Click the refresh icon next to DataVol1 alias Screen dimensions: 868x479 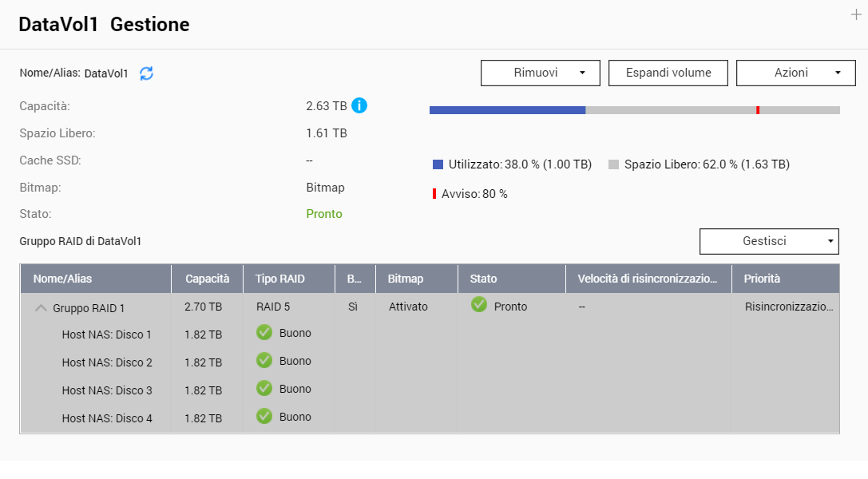pos(146,73)
